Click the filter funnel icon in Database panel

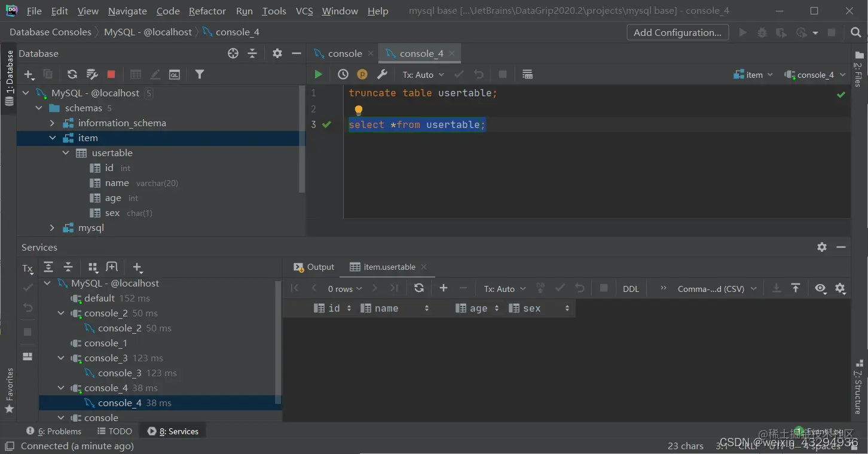pyautogui.click(x=200, y=74)
